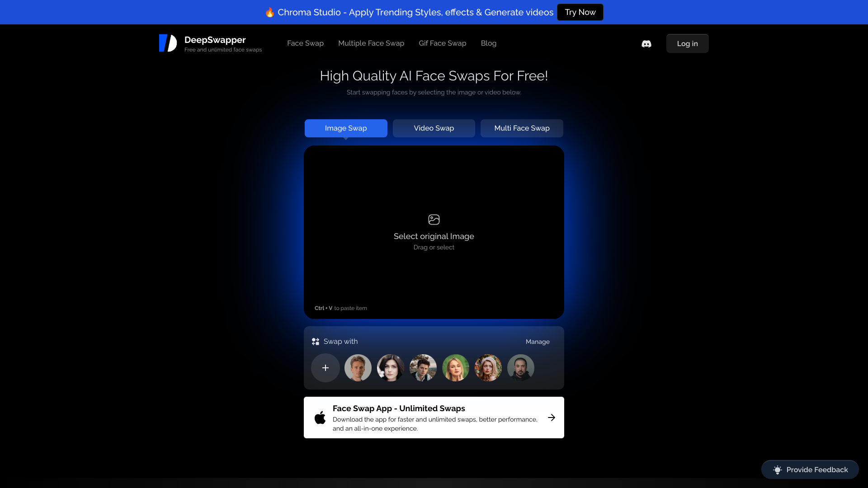
Task: Click the Log in button
Action: (x=687, y=43)
